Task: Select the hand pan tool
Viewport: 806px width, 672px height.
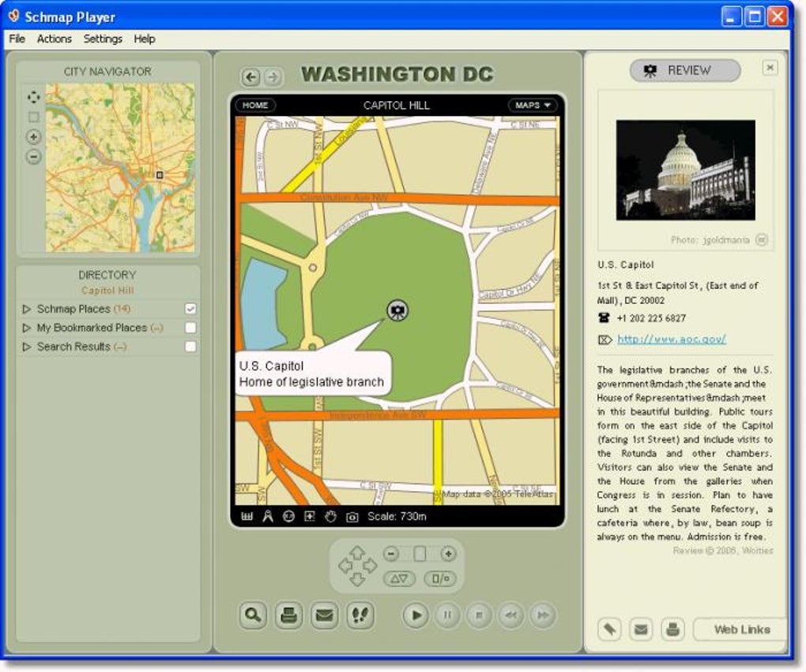Action: point(330,516)
